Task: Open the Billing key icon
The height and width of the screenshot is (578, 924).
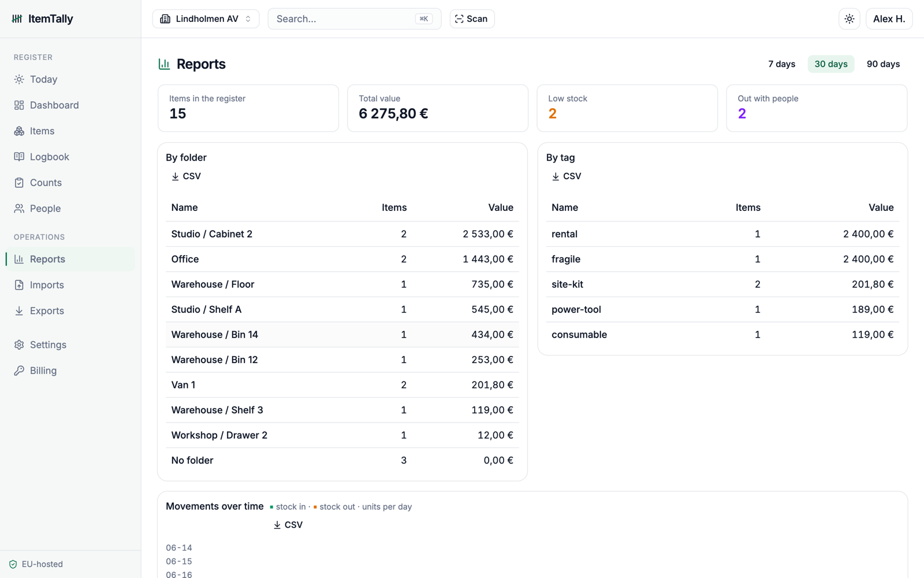Action: 19,370
